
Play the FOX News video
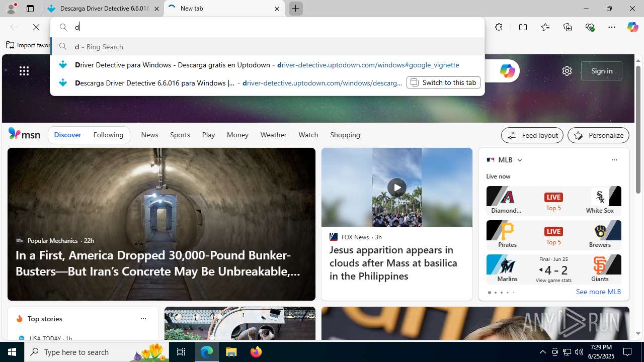[x=397, y=188]
